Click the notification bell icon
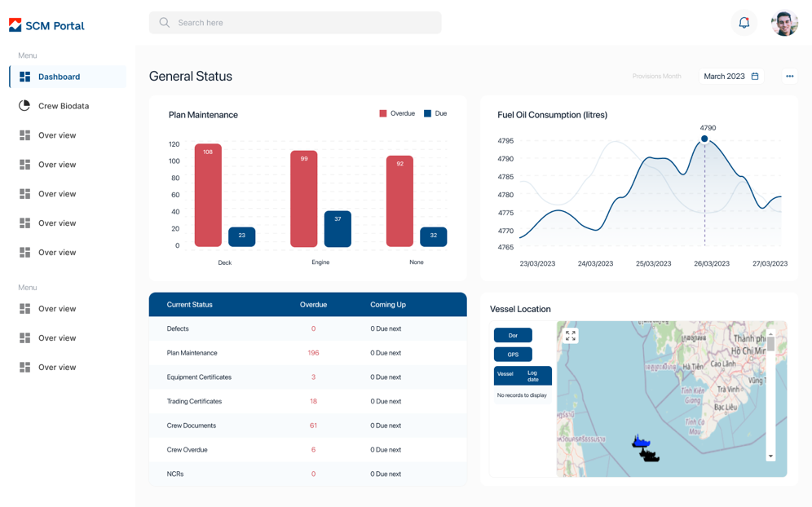 click(x=744, y=23)
